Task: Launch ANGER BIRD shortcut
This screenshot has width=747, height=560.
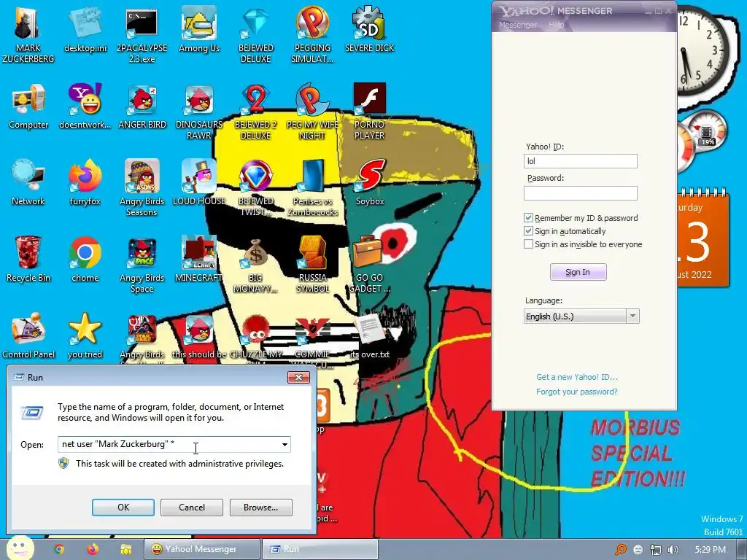Action: tap(142, 106)
